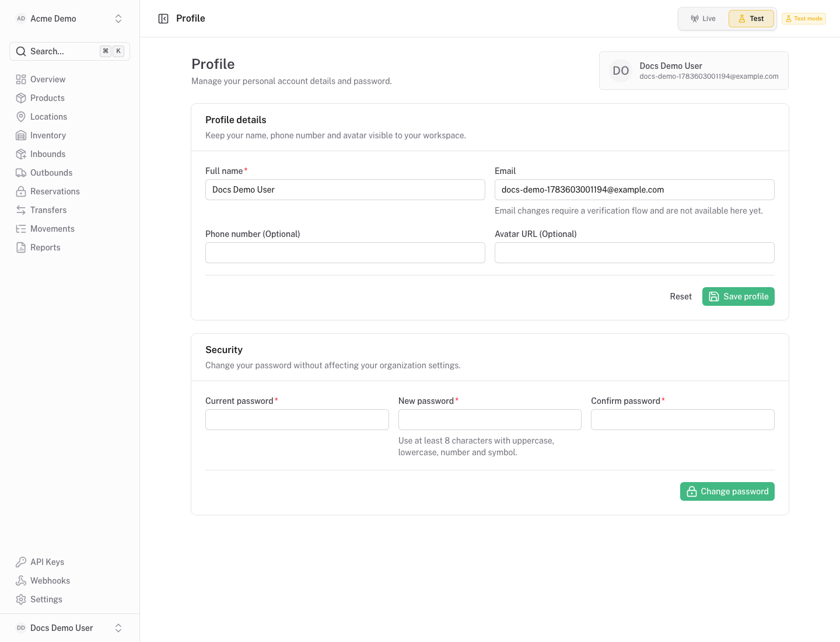This screenshot has height=642, width=840.
Task: Expand the Docs Demo User account menu
Action: click(x=70, y=628)
